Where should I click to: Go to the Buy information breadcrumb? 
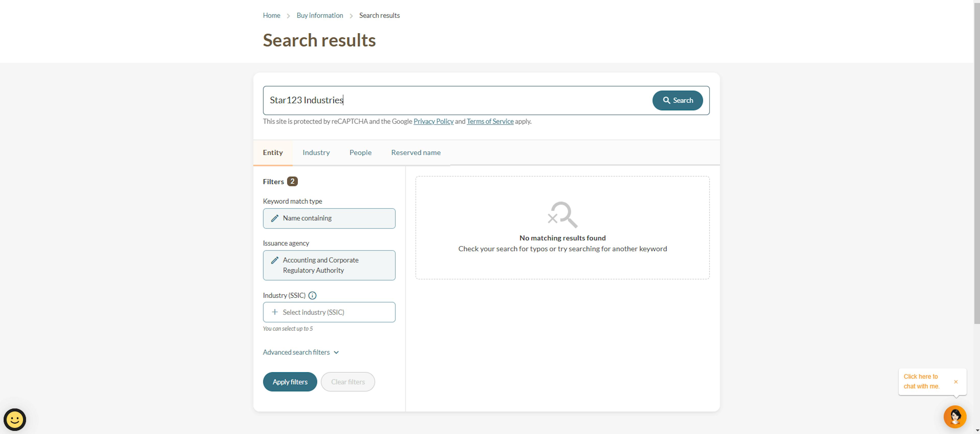click(x=320, y=16)
